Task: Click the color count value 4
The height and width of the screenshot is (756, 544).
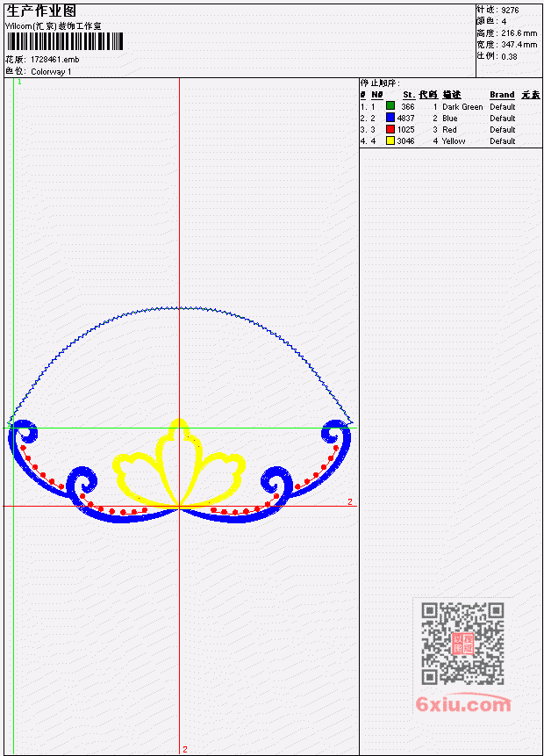Action: [x=504, y=22]
